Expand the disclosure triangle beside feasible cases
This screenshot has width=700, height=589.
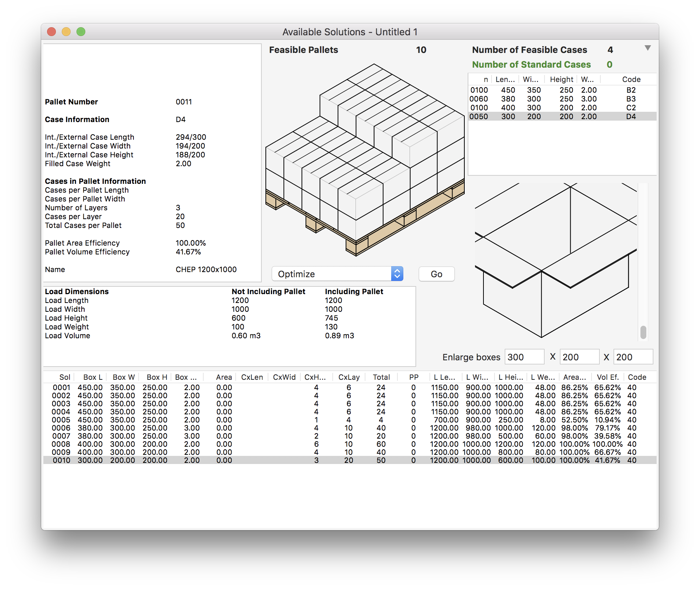click(x=647, y=48)
